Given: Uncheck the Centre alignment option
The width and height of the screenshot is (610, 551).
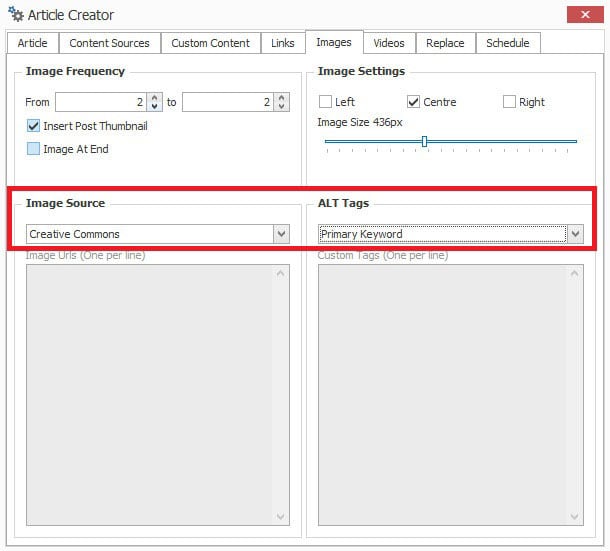Looking at the screenshot, I should [413, 102].
